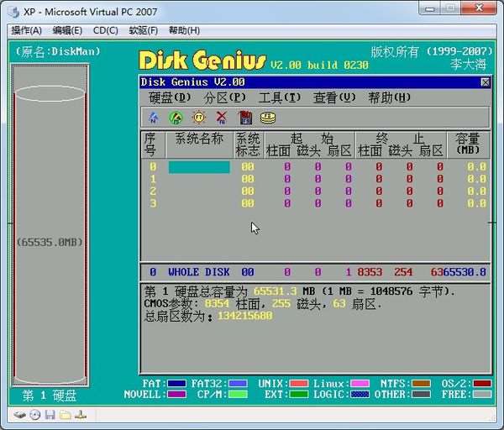Screen dimensions: 504x430
Task: Open the Disk Genius 帮助(H) menu
Action: 390,97
